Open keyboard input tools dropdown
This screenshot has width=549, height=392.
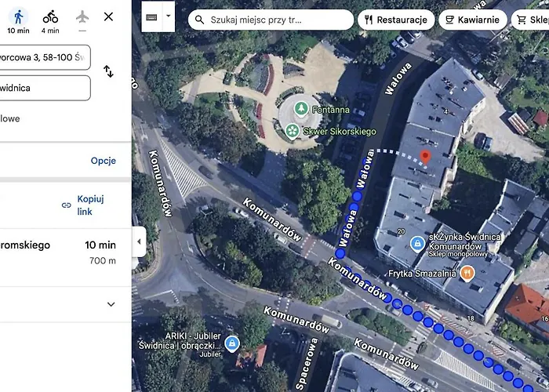(x=169, y=16)
